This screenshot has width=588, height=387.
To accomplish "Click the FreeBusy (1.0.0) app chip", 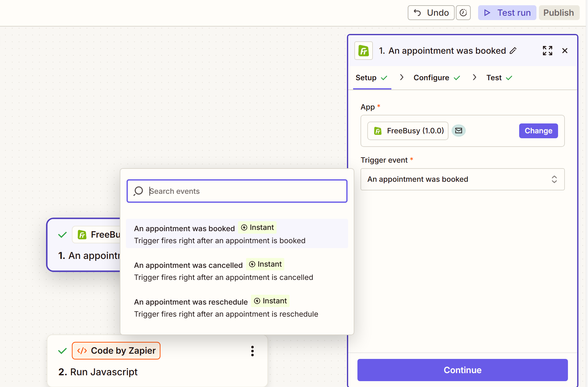I will 408,131.
